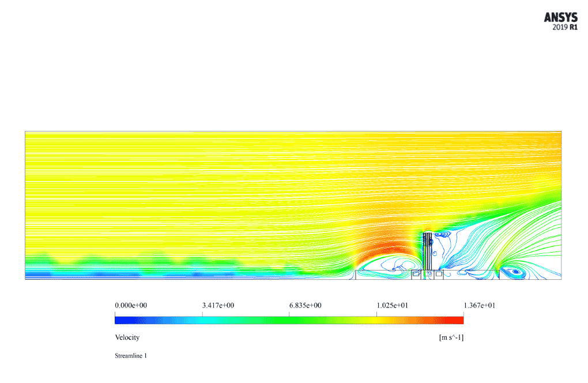Click the tall tower in the flow domain
This screenshot has width=588, height=383.
pos(427,254)
